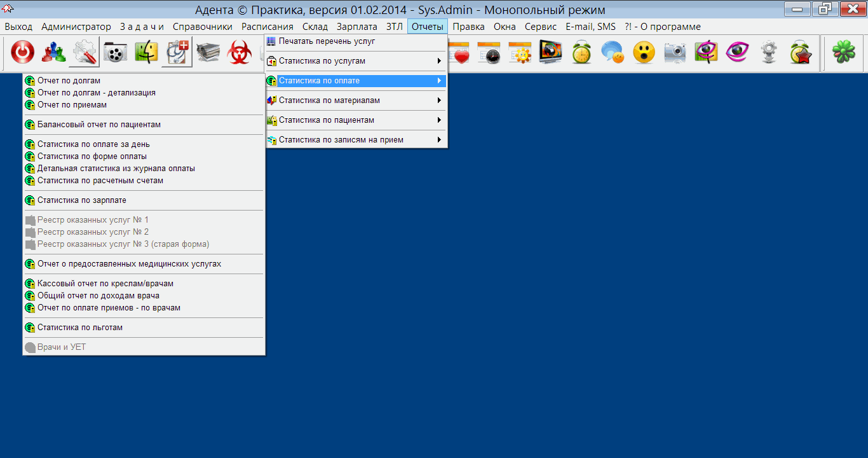The height and width of the screenshot is (458, 868).
Task: Click the red power button toolbar icon
Action: coord(23,52)
